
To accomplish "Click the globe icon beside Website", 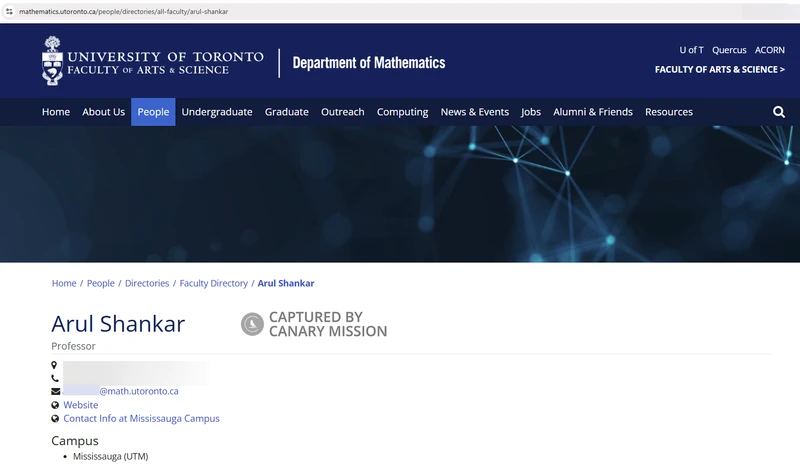I will [x=55, y=405].
